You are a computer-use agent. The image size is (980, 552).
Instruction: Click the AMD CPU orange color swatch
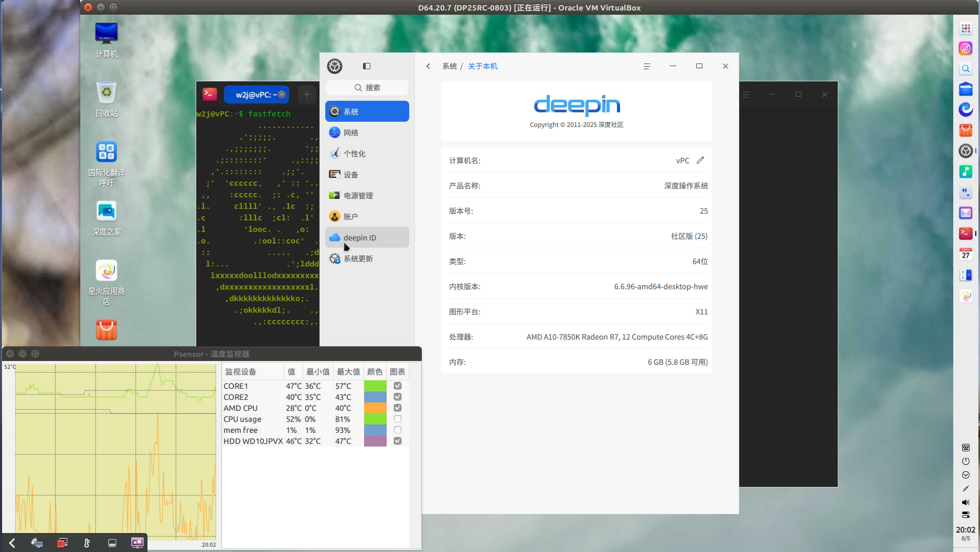[x=375, y=408]
